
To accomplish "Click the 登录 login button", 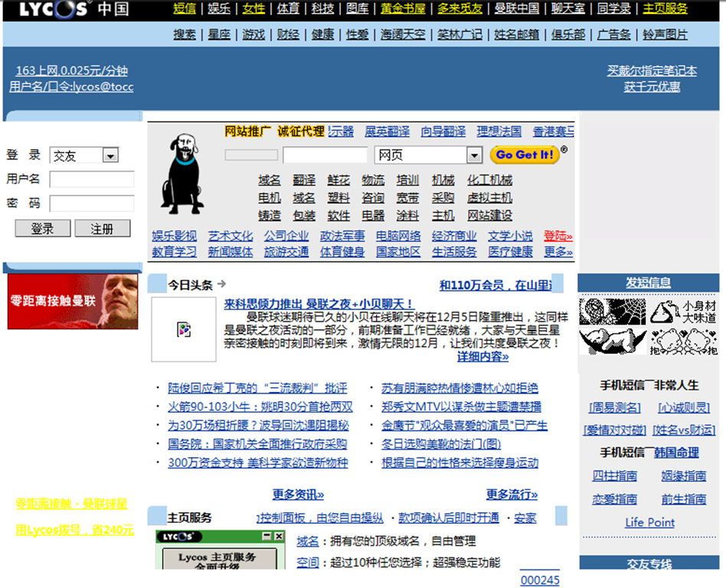I will coord(42,229).
